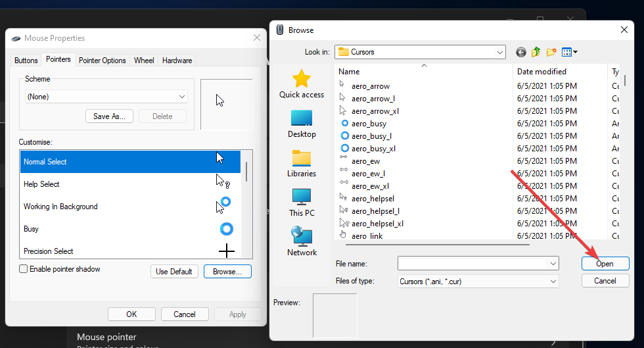
Task: Select the aero_link cursor file
Action: tap(367, 236)
